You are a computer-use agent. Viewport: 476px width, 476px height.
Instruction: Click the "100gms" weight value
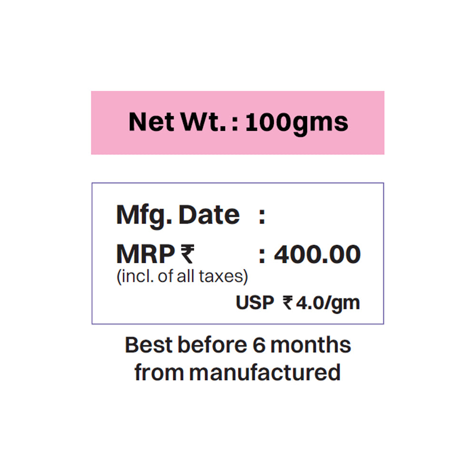tap(297, 122)
